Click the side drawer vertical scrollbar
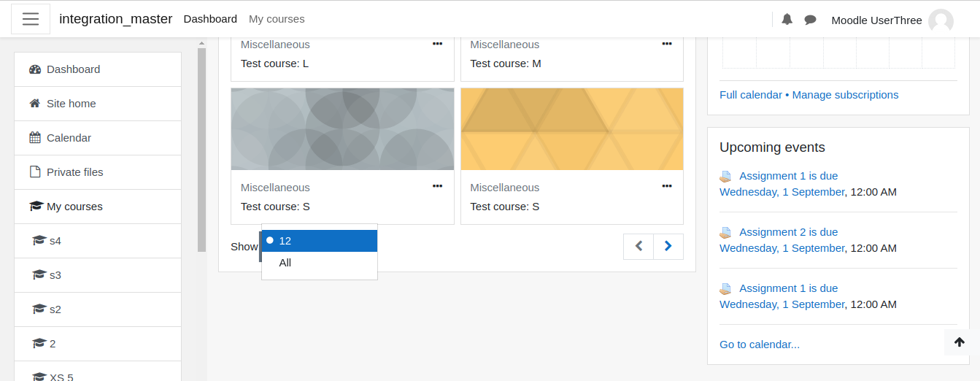Viewport: 980px width, 381px height. 202,150
